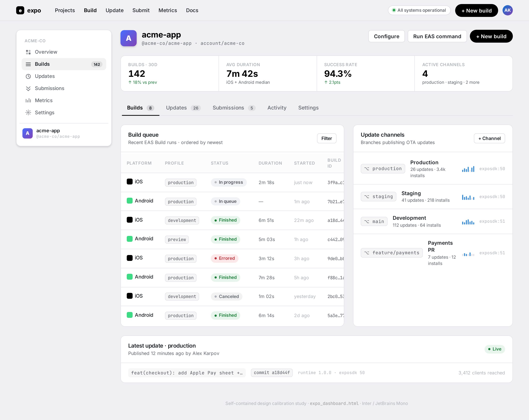Click the staging branch chip
Viewport: 529px width, 420px height.
(378, 197)
